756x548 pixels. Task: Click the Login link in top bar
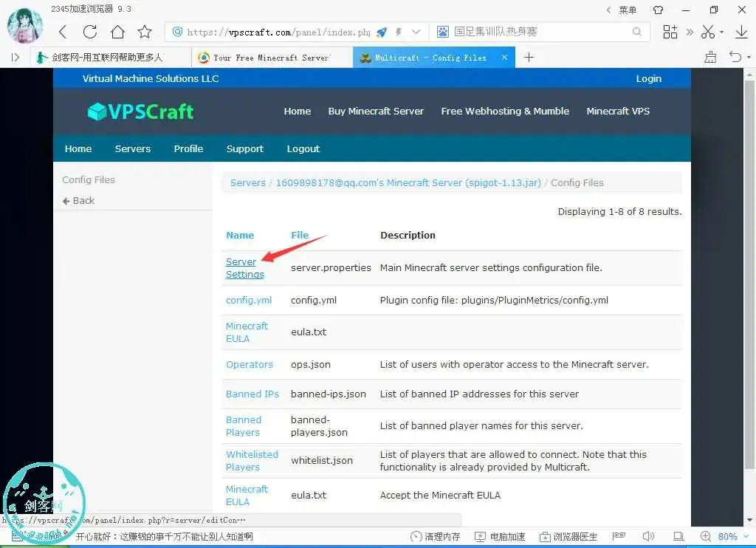coord(648,78)
